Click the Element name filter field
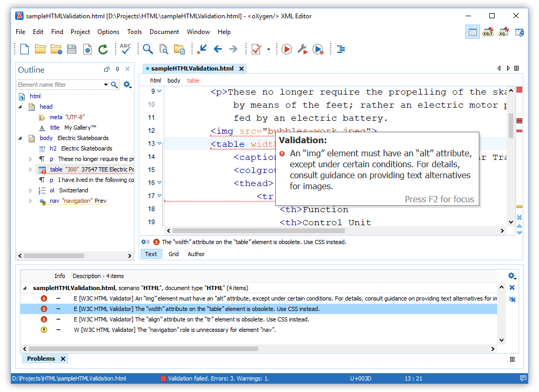The image size is (539, 392). tap(60, 85)
